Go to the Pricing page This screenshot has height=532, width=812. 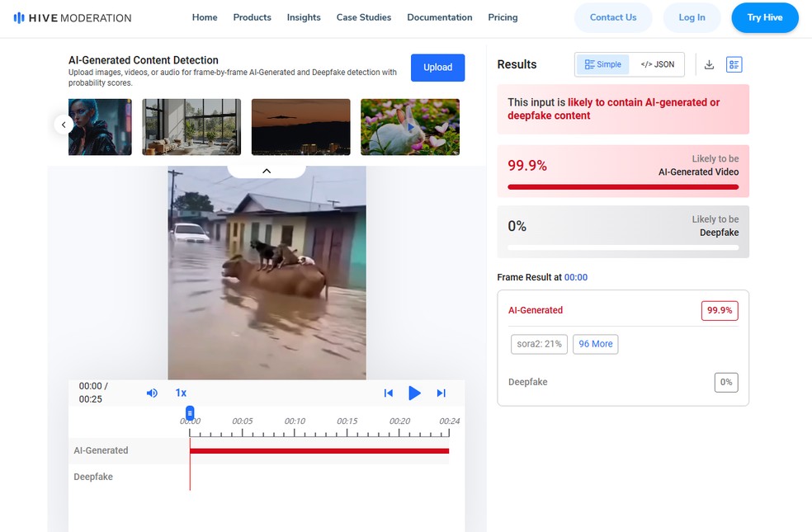503,17
